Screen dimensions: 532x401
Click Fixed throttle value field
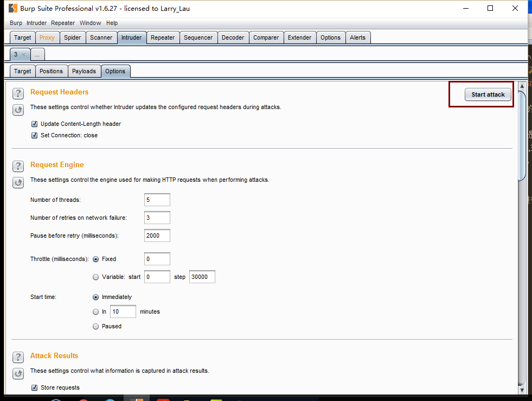157,259
